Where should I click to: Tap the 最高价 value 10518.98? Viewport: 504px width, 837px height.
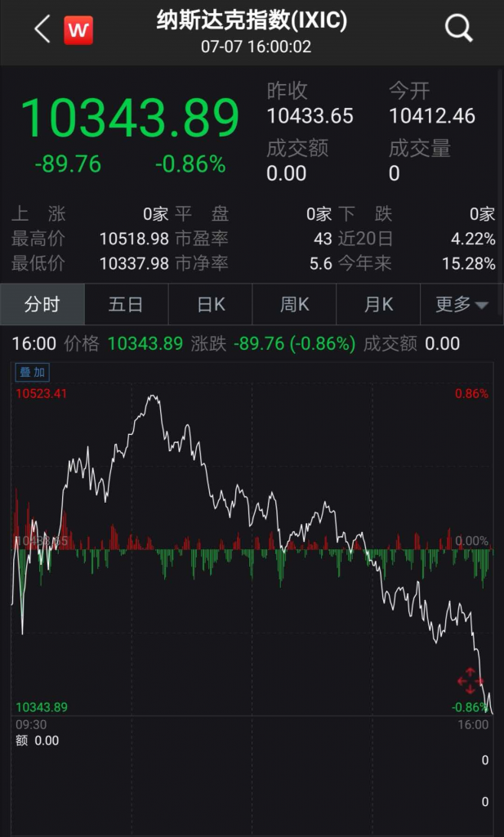pyautogui.click(x=134, y=239)
